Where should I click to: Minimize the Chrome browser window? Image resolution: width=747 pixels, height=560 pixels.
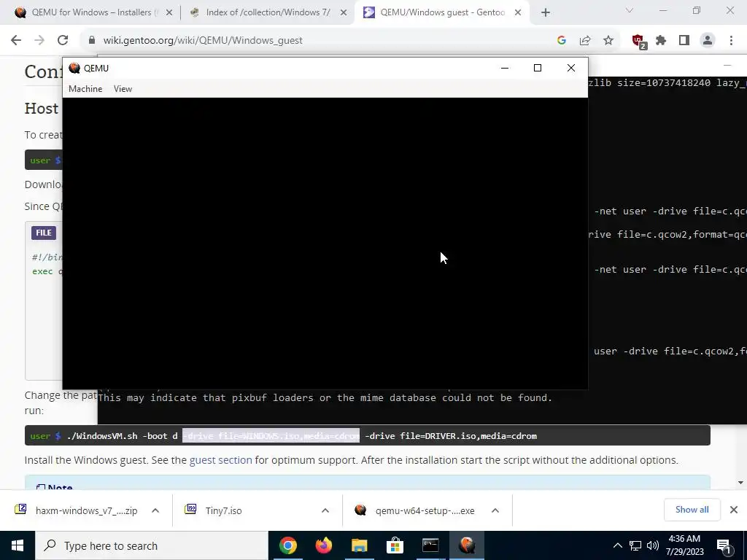pyautogui.click(x=662, y=10)
